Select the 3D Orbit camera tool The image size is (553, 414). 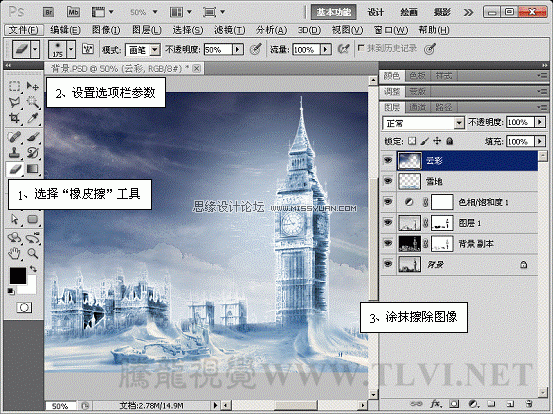[32, 238]
